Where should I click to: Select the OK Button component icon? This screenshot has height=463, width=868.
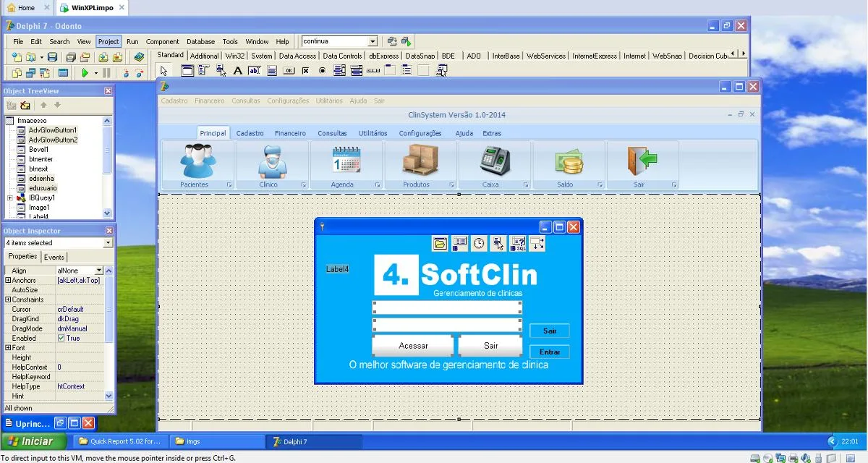(x=289, y=71)
